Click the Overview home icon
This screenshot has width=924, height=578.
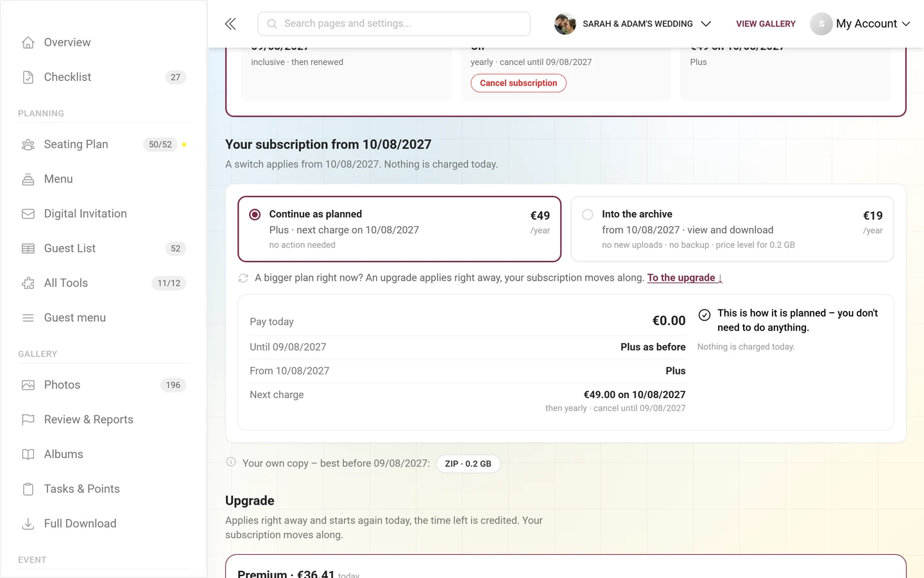point(28,42)
